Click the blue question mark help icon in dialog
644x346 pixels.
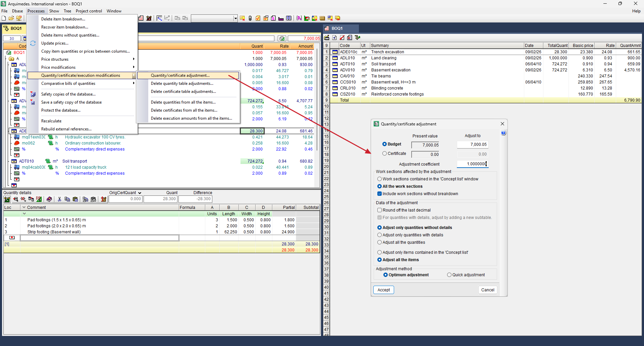click(x=503, y=133)
